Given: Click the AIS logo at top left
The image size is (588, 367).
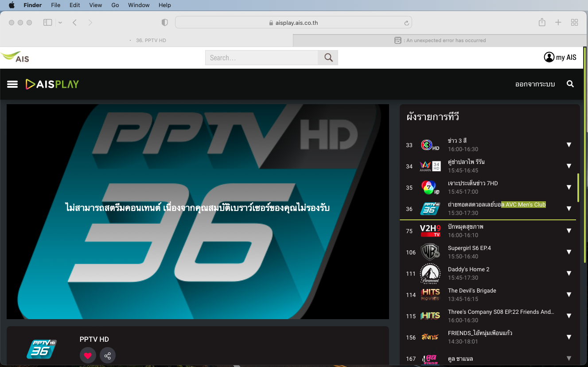Looking at the screenshot, I should click(x=15, y=57).
